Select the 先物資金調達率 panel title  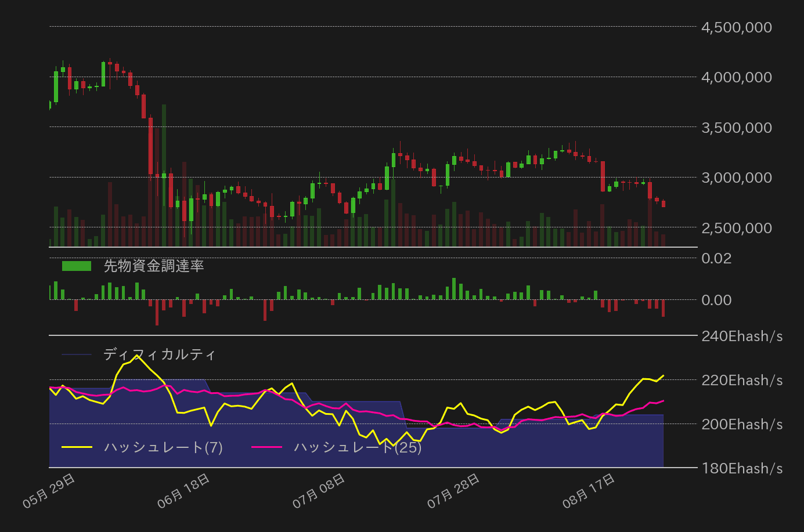coord(154,266)
